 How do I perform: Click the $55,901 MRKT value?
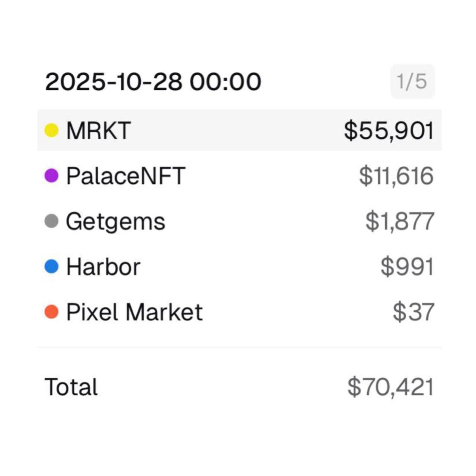tap(389, 131)
